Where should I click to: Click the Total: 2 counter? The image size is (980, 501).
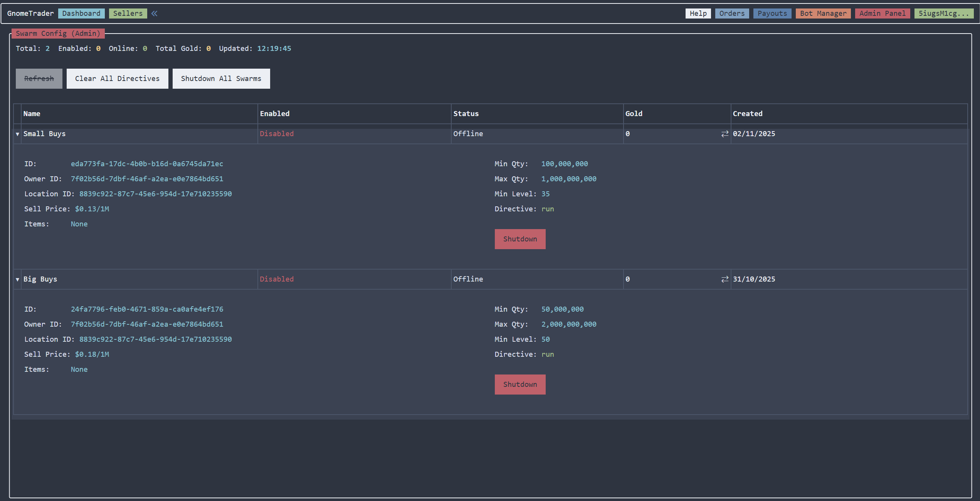pos(33,49)
